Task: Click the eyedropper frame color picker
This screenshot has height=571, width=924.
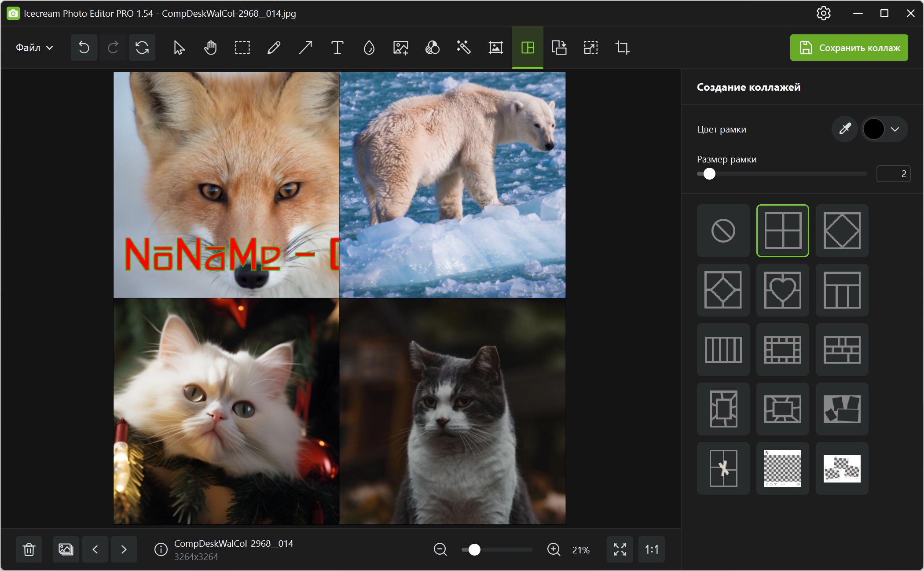Action: pos(844,129)
